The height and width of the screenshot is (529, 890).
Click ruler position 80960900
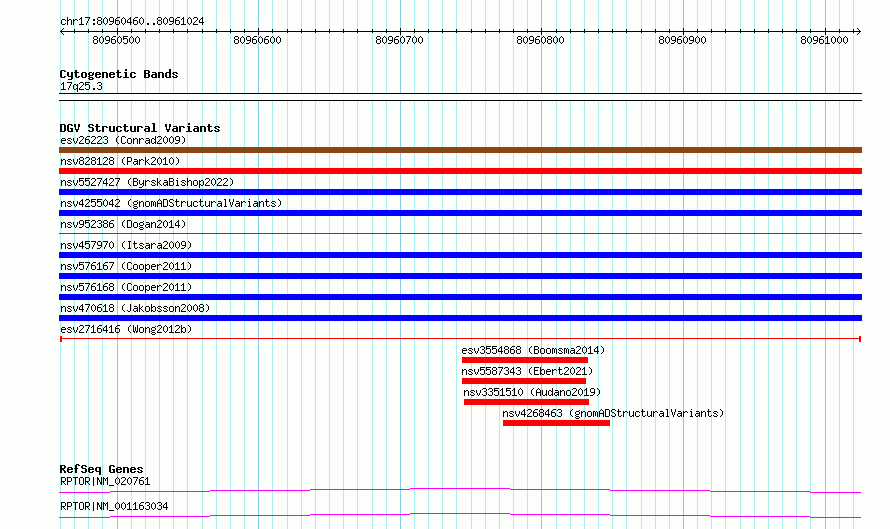tap(682, 40)
